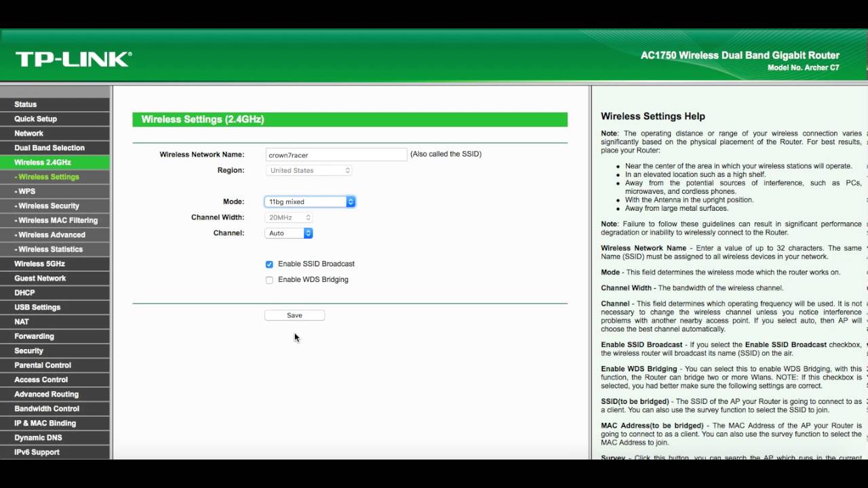Open Dynamic DNS page
Screen dimensions: 868x488
pyautogui.click(x=54, y=437)
